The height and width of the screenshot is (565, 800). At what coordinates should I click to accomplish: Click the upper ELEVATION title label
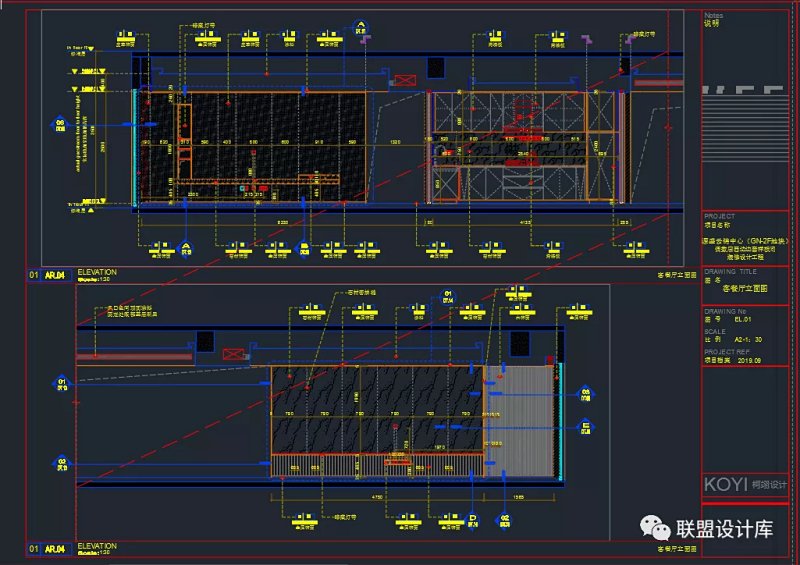pyautogui.click(x=96, y=271)
